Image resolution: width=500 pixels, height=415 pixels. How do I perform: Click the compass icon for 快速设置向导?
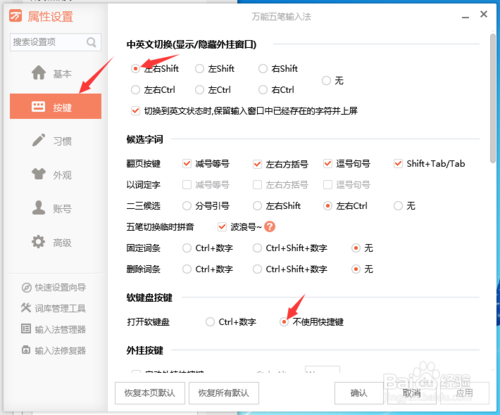26,287
